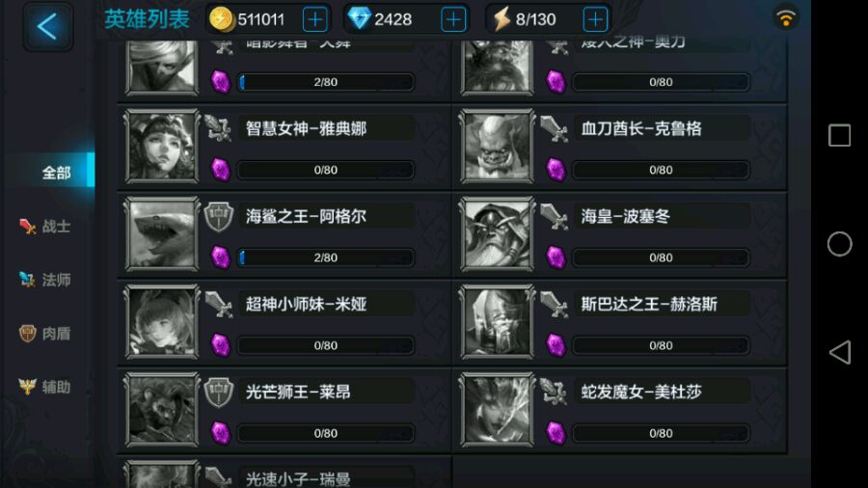
Task: Open hero 智慧女神-雅典娜 portrait
Action: (162, 146)
